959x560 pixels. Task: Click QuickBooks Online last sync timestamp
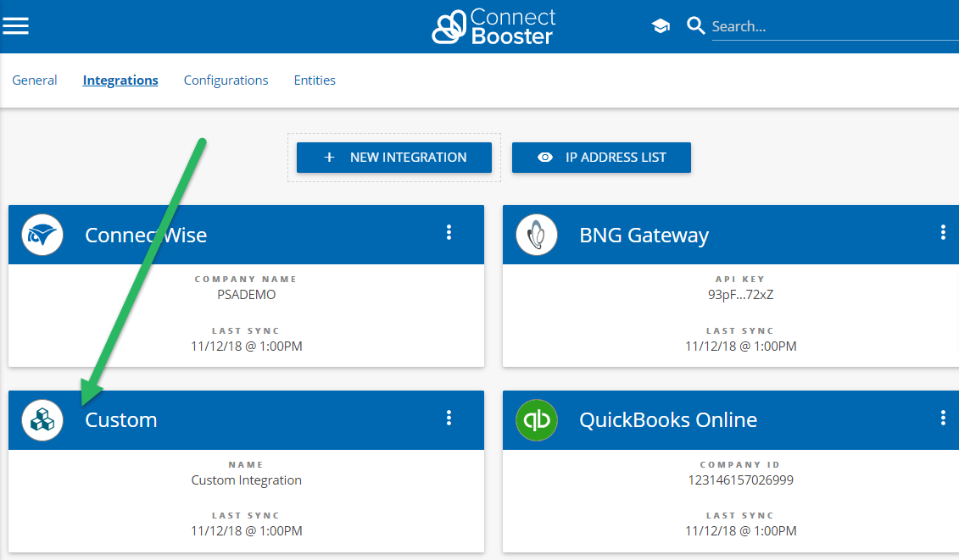pos(740,530)
